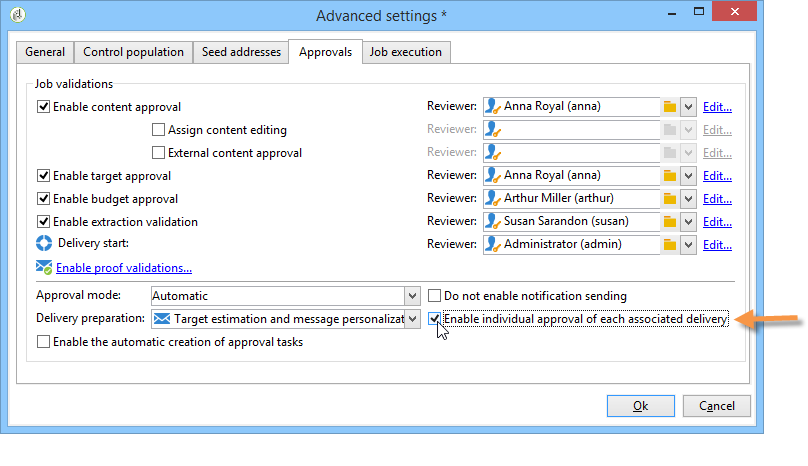Uncheck Enable content approval
The image size is (808, 466).
tap(44, 107)
